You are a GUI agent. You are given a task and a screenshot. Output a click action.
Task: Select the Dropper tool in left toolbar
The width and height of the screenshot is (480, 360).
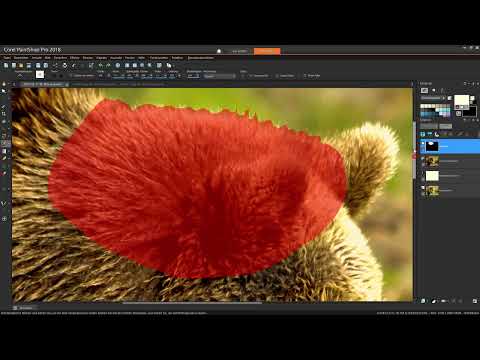pyautogui.click(x=4, y=107)
